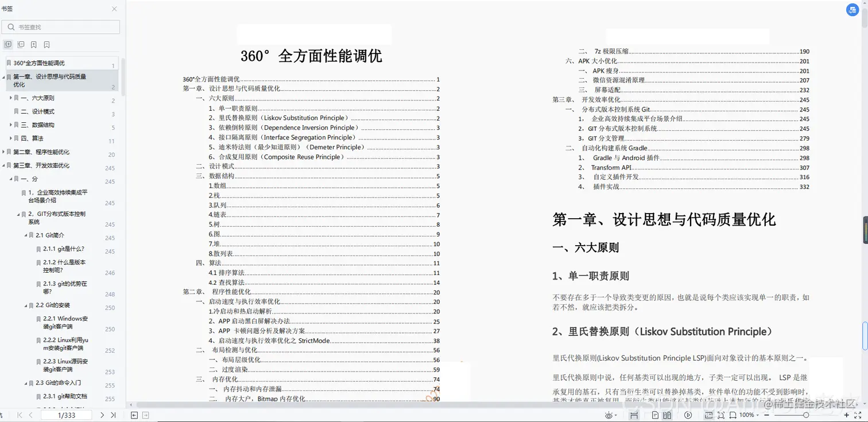Click the 书签查找 bookmark search field
Image resolution: width=868 pixels, height=422 pixels.
click(x=60, y=26)
